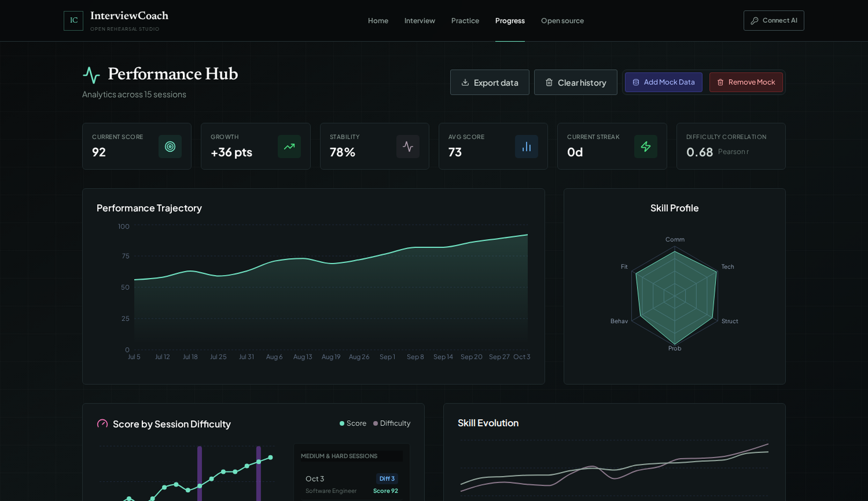
Task: Click the target icon in Current Score card
Action: tap(170, 146)
